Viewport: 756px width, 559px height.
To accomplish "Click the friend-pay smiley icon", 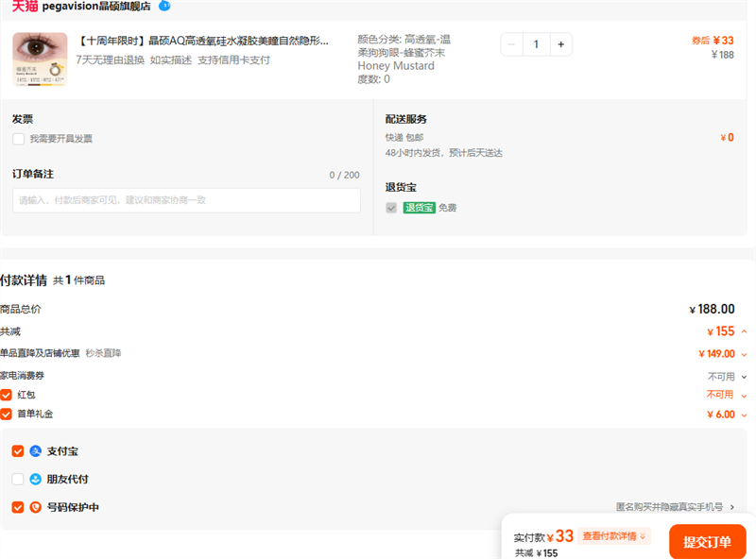I will coord(35,480).
